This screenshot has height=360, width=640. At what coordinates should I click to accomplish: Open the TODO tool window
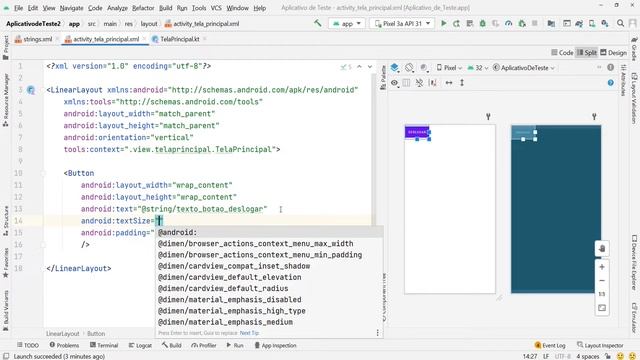[x=28, y=345]
